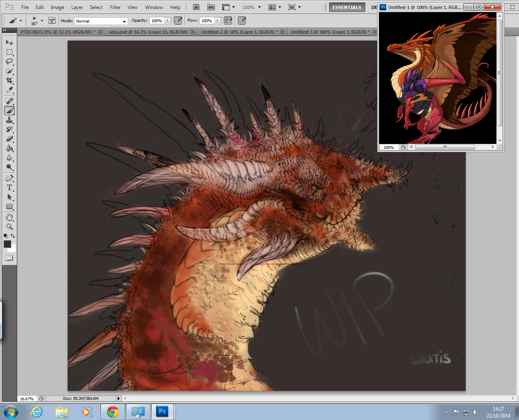
Task: Toggle Quick Mask mode
Action: click(9, 258)
